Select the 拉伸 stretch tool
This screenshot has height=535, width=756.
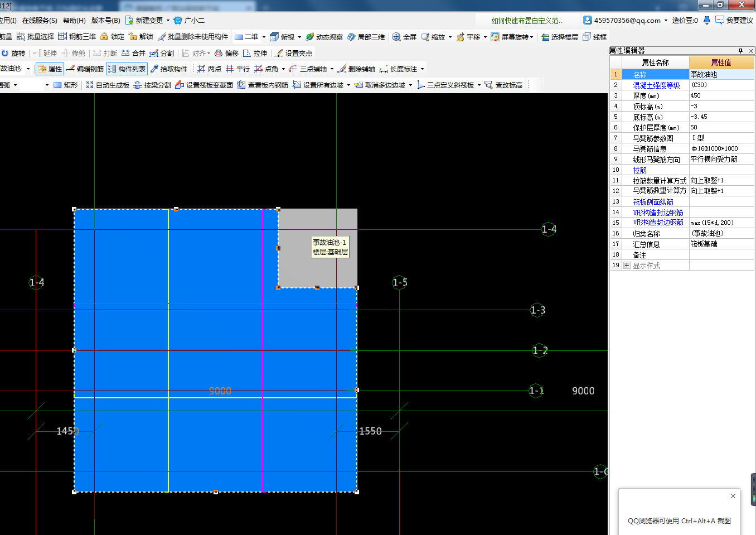point(255,54)
